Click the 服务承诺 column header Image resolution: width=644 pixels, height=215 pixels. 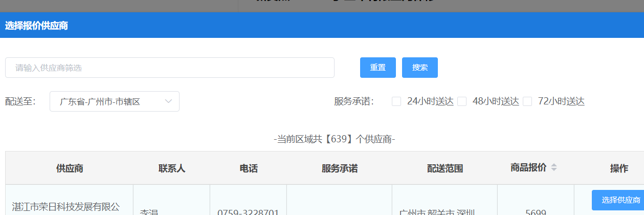pos(339,168)
